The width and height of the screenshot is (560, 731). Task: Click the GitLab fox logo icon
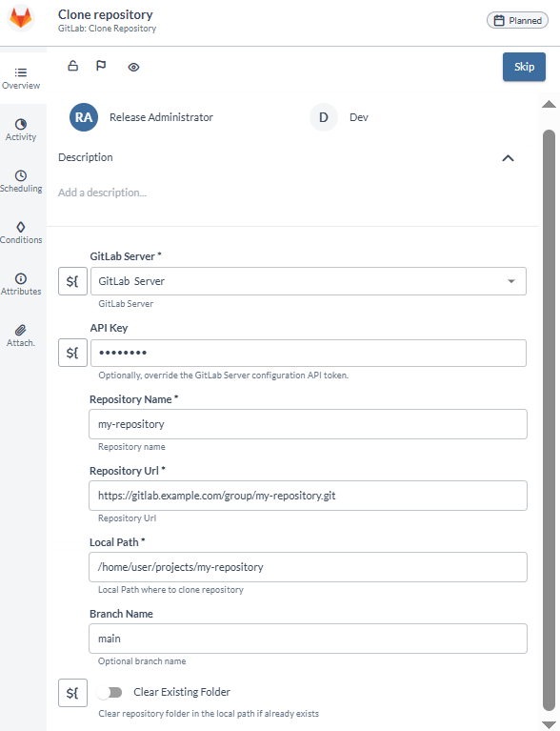tap(21, 19)
